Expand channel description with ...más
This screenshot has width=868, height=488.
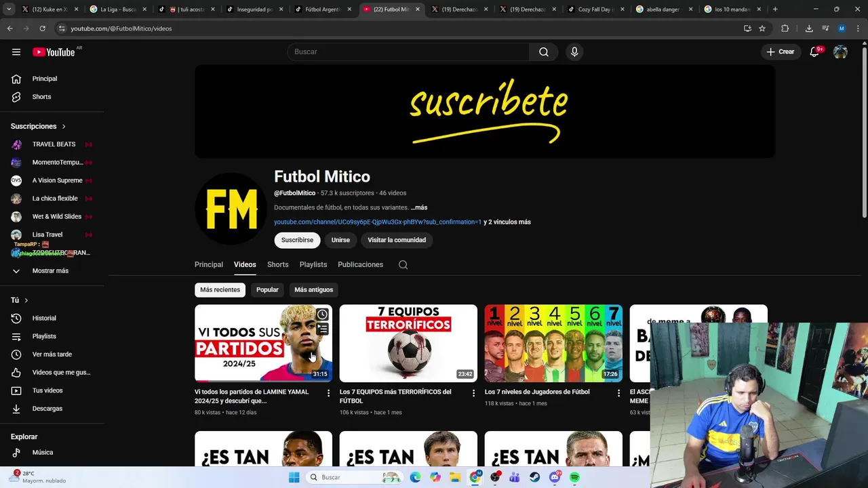[x=419, y=207]
